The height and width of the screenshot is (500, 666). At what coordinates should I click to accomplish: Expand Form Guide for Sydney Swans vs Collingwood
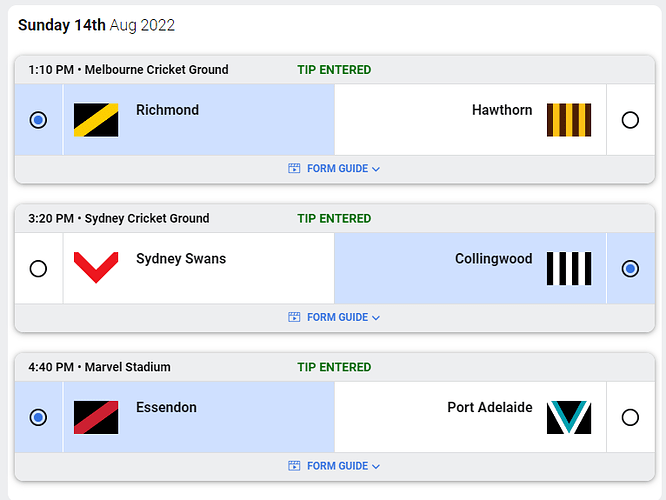[337, 317]
